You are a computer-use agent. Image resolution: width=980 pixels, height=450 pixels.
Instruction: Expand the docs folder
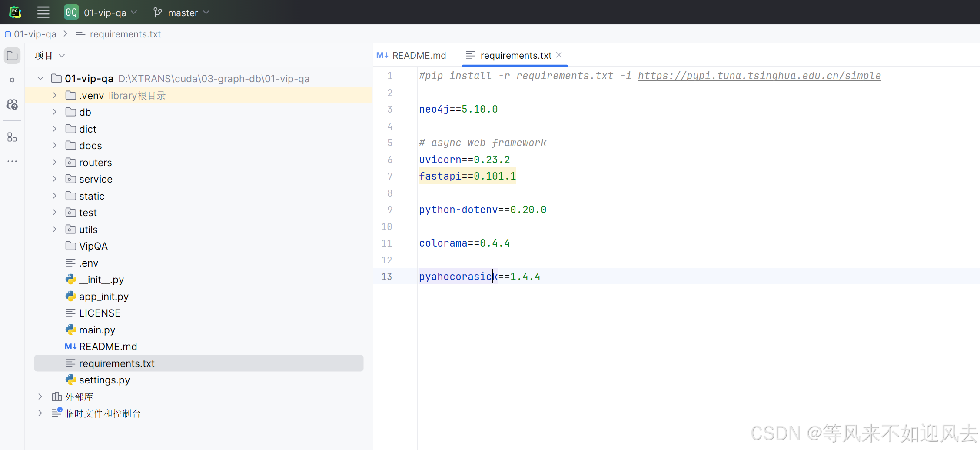[x=54, y=146]
